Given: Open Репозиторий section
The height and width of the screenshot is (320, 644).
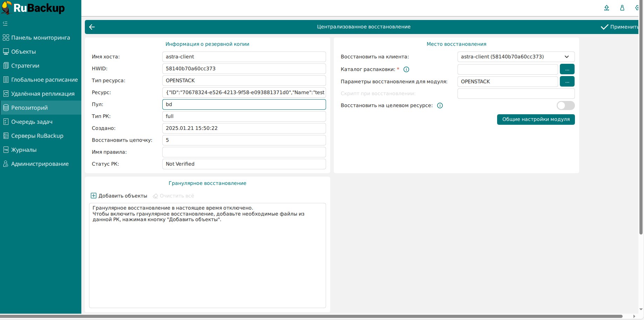Looking at the screenshot, I should (41, 108).
